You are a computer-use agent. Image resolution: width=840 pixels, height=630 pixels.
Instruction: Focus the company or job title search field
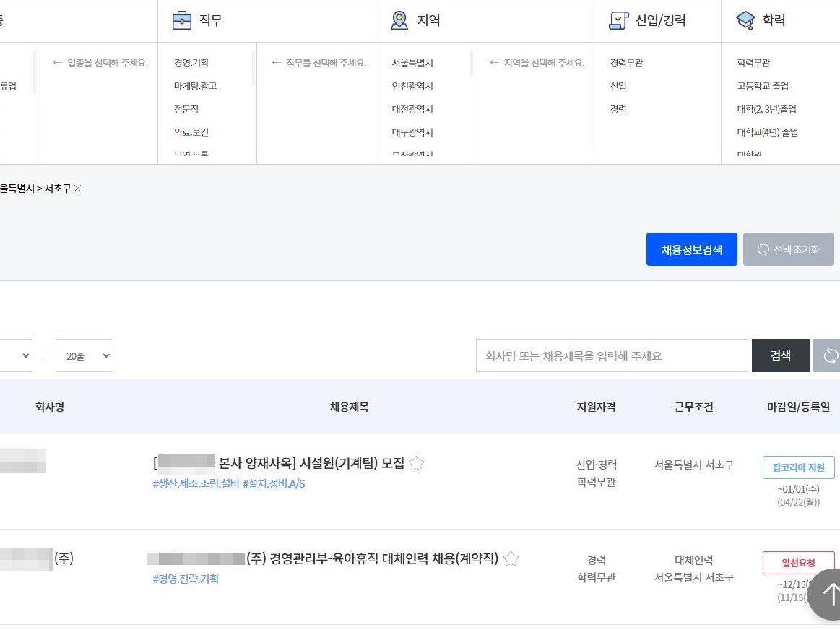point(612,355)
